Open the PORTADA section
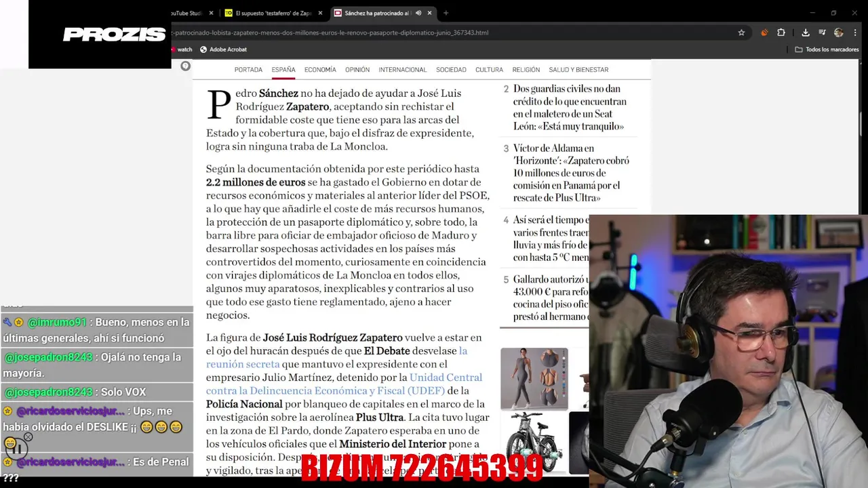Image resolution: width=868 pixels, height=488 pixels. tap(248, 70)
